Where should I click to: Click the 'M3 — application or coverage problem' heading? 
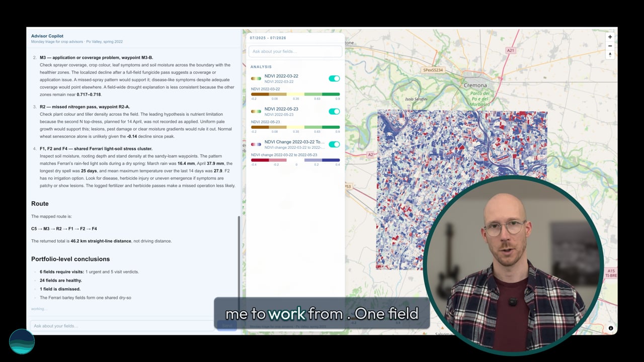97,58
